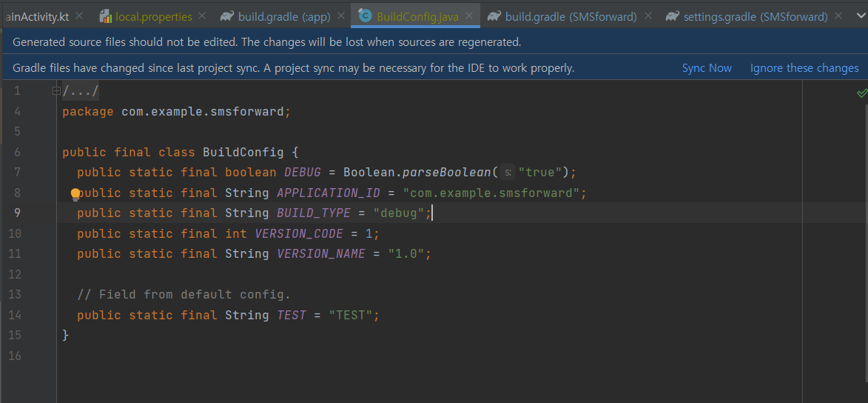Close the settings.gradle (SMSforward) tab
The width and height of the screenshot is (868, 403).
838,16
